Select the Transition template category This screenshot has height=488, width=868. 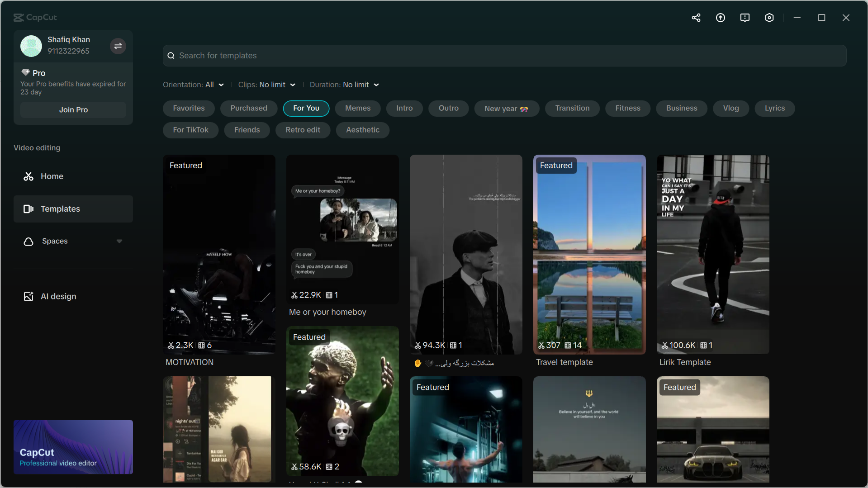[572, 108]
